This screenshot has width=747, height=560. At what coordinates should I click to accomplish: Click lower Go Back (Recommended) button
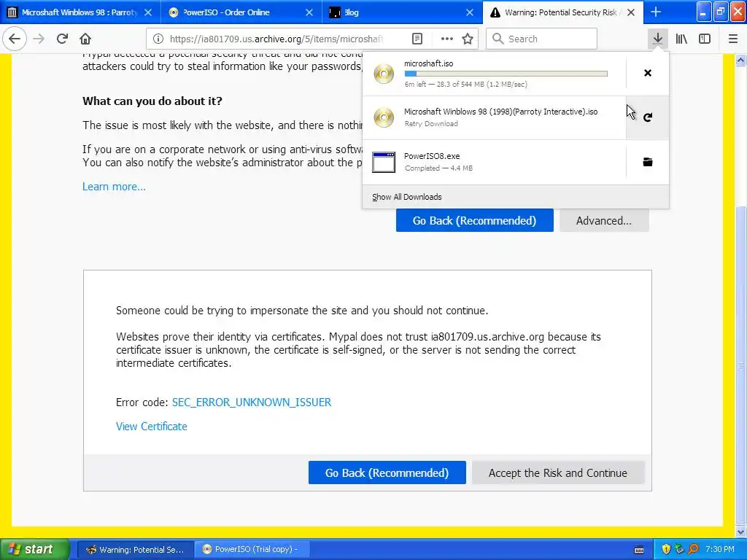tap(387, 472)
